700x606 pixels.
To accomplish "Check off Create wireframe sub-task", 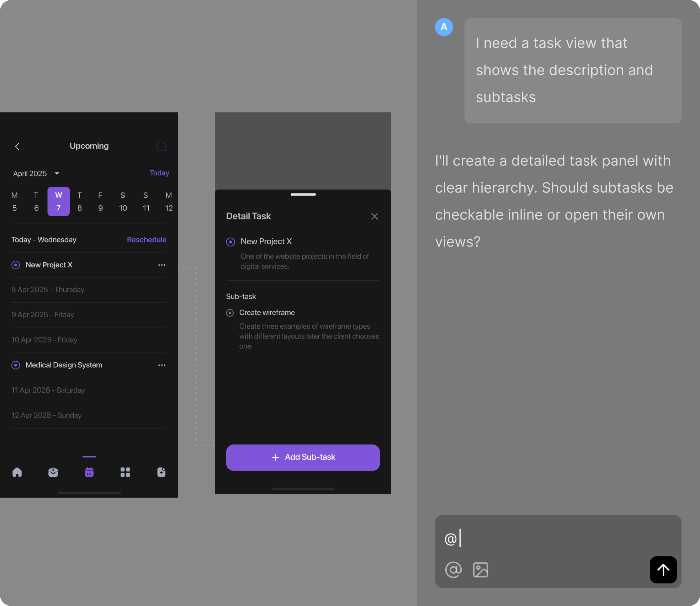I will point(230,313).
